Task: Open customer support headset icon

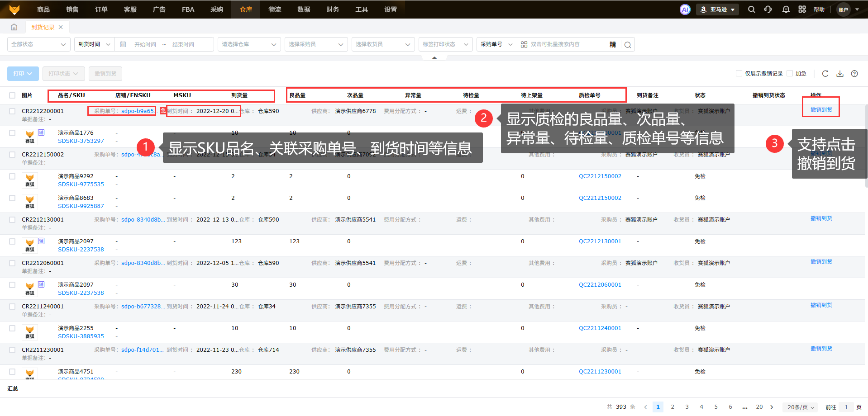Action: [768, 9]
